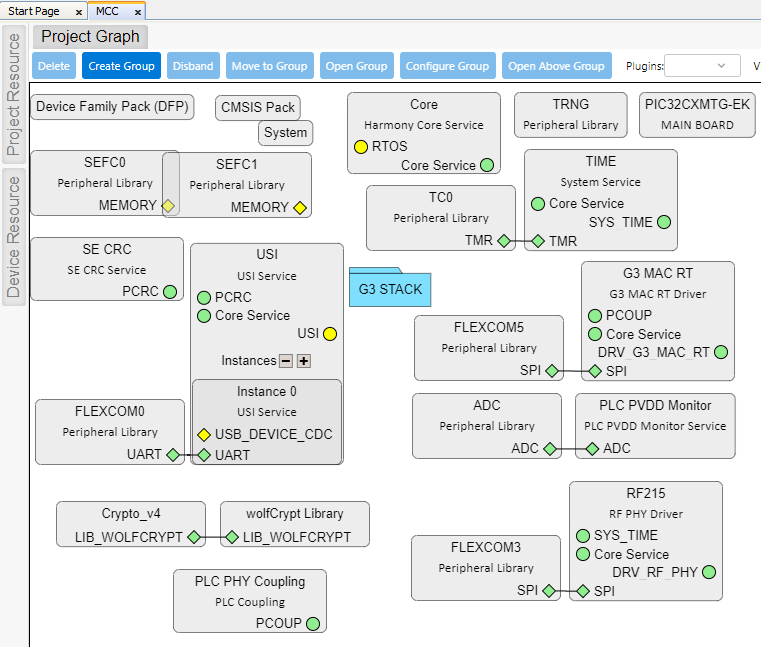Decrease USI instances with minus button

286,361
